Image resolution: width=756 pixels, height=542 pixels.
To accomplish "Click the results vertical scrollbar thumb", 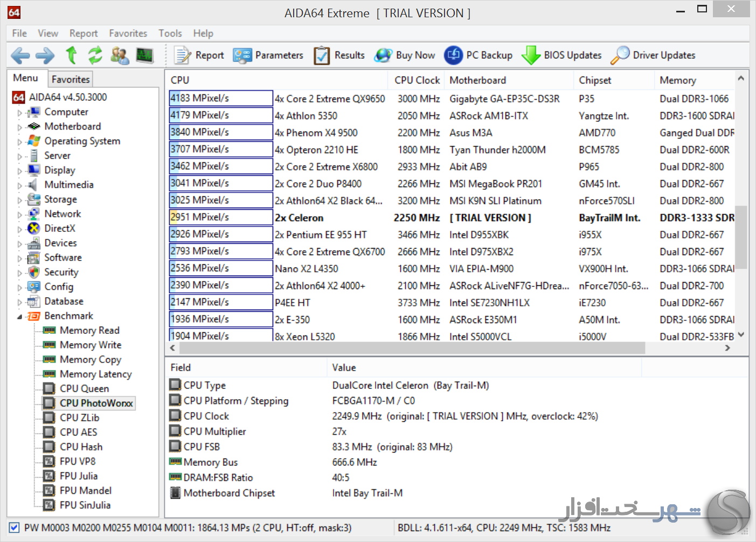I will 741,237.
